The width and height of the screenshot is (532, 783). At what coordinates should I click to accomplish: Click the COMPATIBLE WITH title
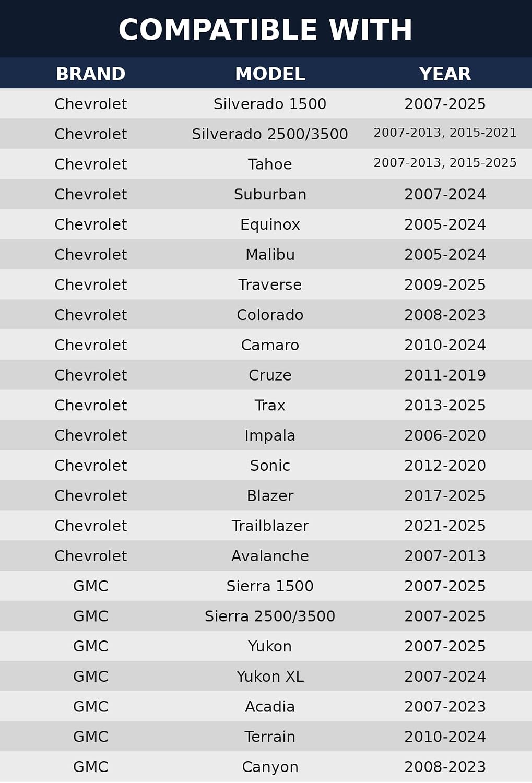(x=265, y=30)
